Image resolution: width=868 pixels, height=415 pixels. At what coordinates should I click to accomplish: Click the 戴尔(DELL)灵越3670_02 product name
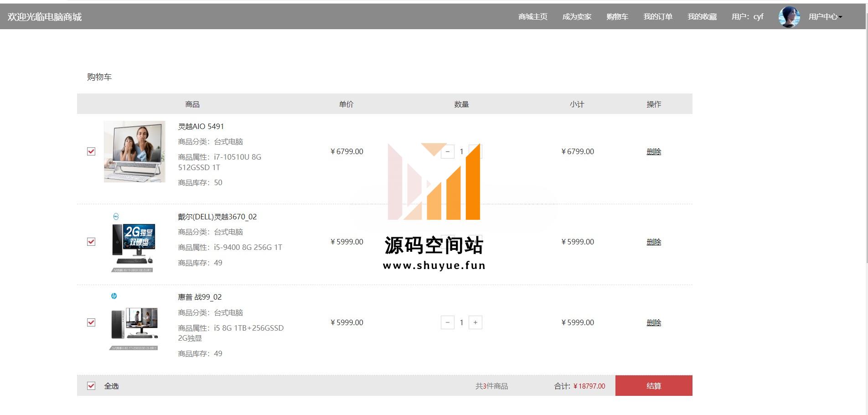[x=217, y=217]
